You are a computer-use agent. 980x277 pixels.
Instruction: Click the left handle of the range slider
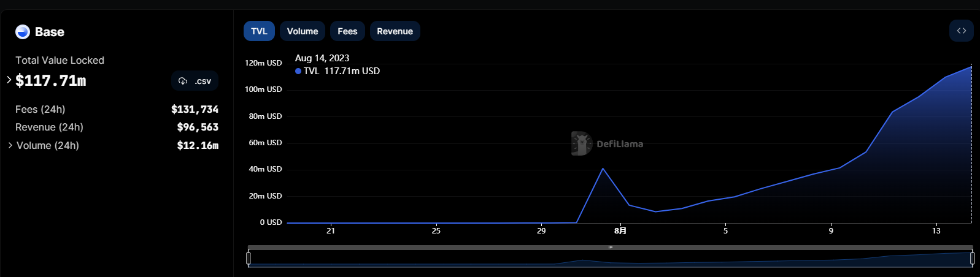249,259
